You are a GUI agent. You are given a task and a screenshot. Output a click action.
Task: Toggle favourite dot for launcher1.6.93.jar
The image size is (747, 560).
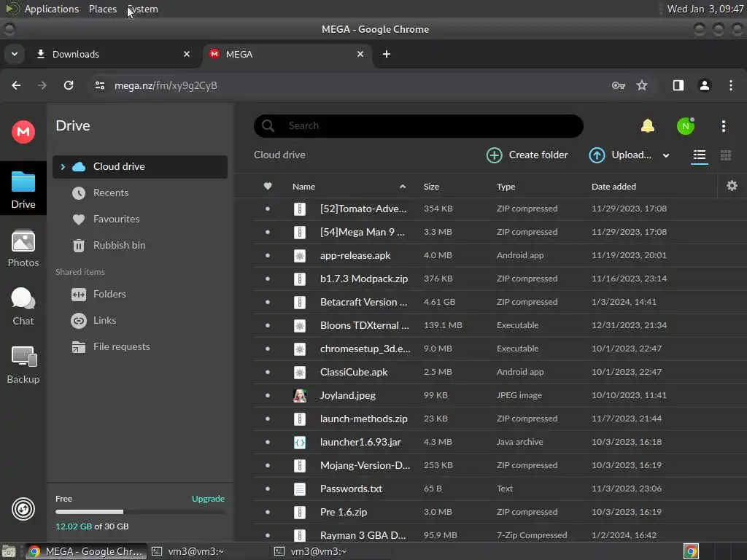point(268,442)
